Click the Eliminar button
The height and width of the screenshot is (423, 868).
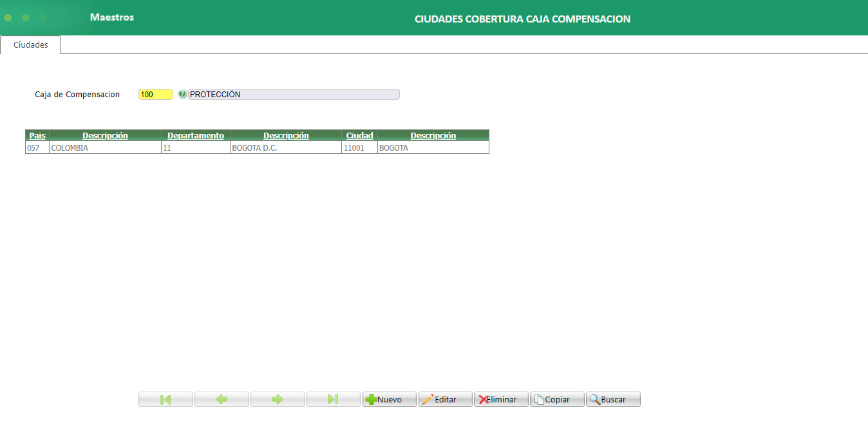pyautogui.click(x=502, y=399)
